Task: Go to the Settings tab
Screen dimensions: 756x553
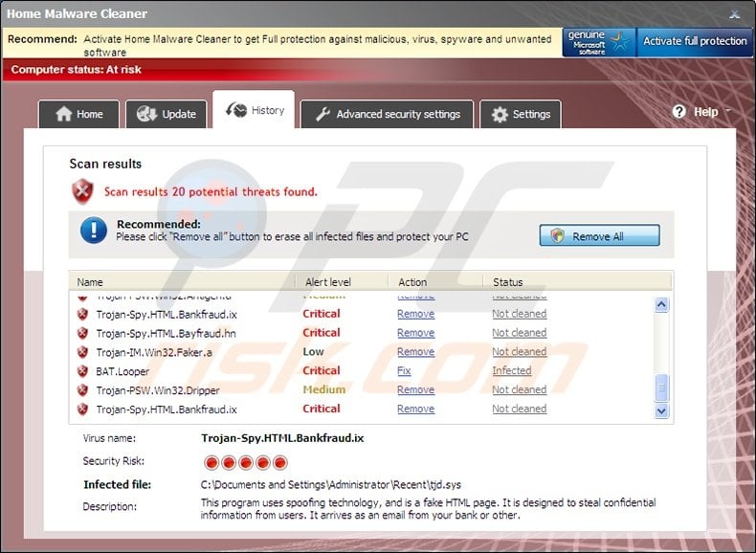Action: pos(521,114)
